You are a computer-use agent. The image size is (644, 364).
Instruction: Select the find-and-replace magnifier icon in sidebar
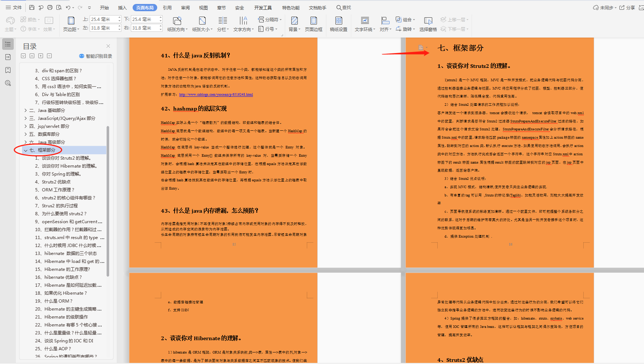(x=8, y=83)
